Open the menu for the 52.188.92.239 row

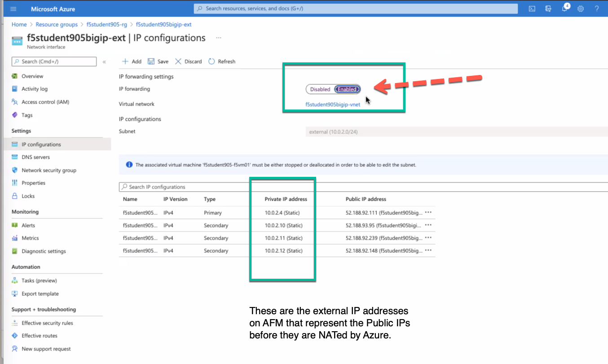(428, 238)
